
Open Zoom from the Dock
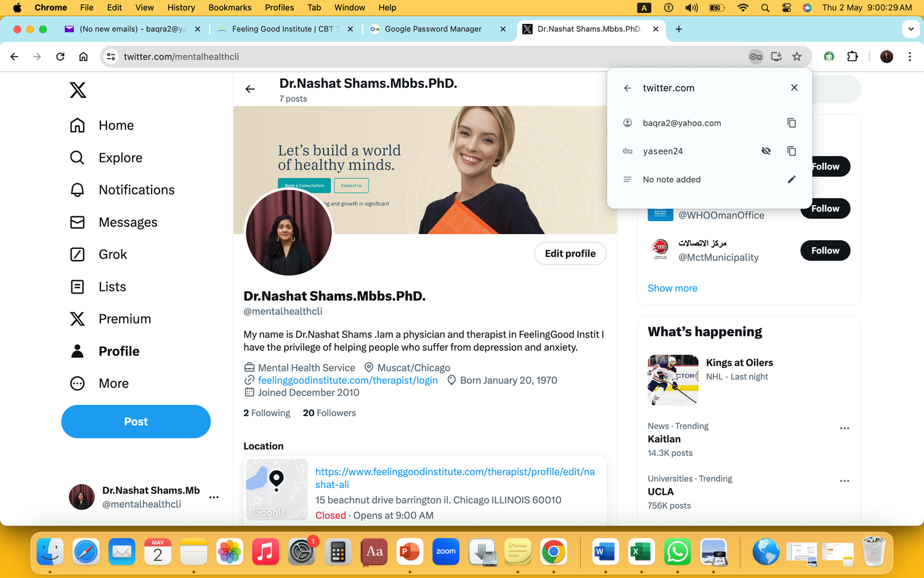click(446, 552)
